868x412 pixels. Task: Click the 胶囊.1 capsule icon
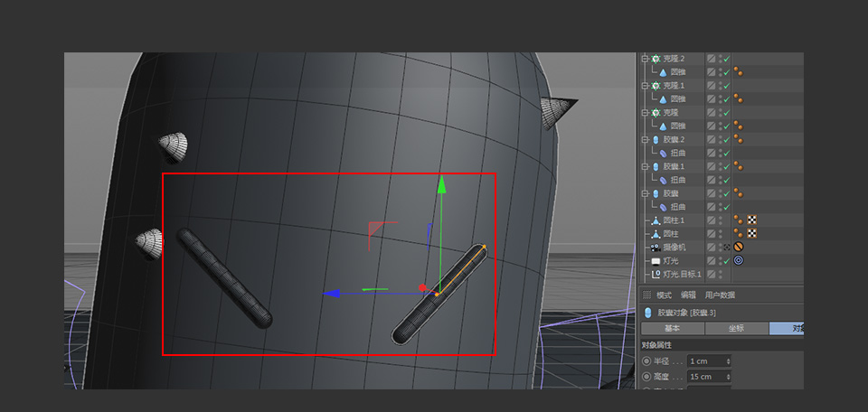(656, 166)
